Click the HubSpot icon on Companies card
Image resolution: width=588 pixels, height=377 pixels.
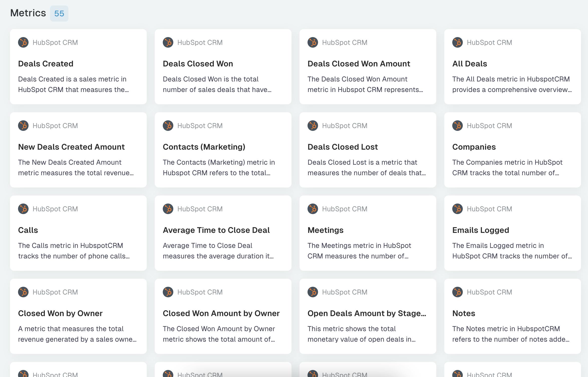pyautogui.click(x=458, y=126)
